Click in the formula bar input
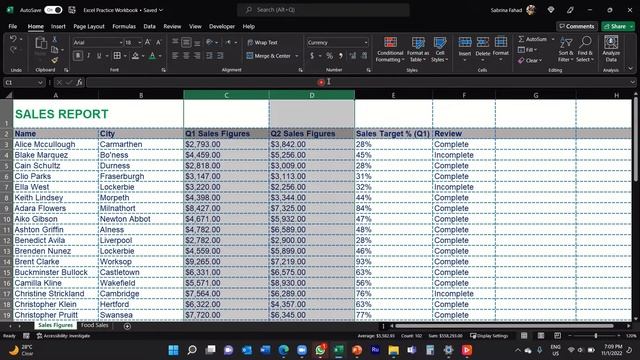The image size is (640, 360). point(357,82)
